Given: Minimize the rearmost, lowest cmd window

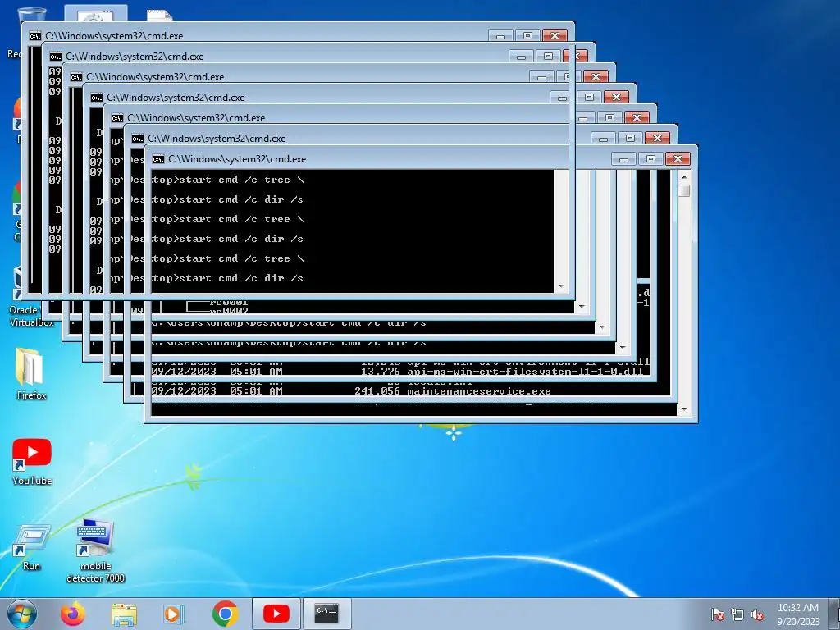Looking at the screenshot, I should click(623, 158).
